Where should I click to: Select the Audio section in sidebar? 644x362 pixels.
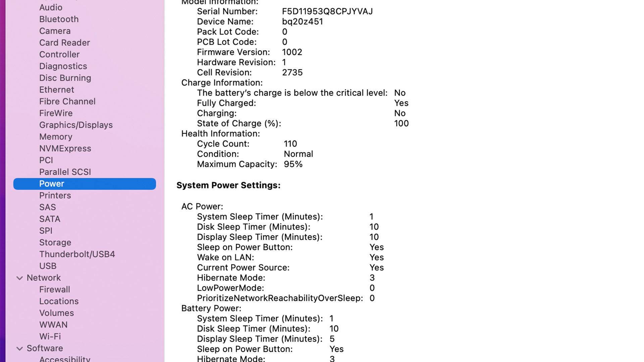51,7
